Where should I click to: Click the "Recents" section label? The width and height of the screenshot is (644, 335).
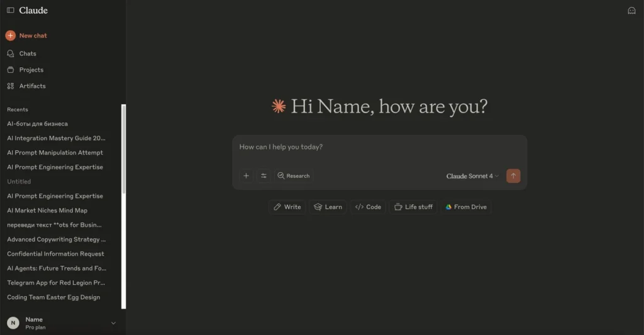tap(17, 109)
